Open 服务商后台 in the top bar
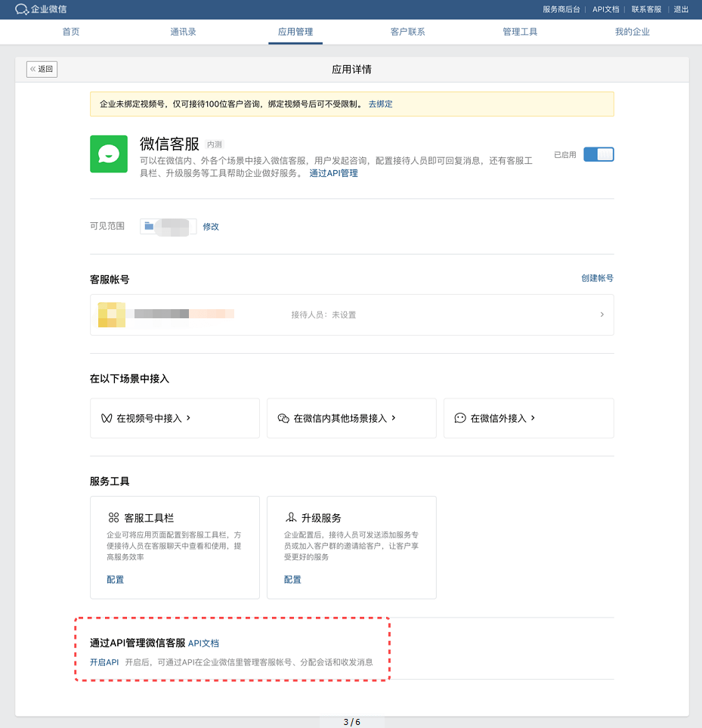Image resolution: width=702 pixels, height=728 pixels. pos(561,9)
